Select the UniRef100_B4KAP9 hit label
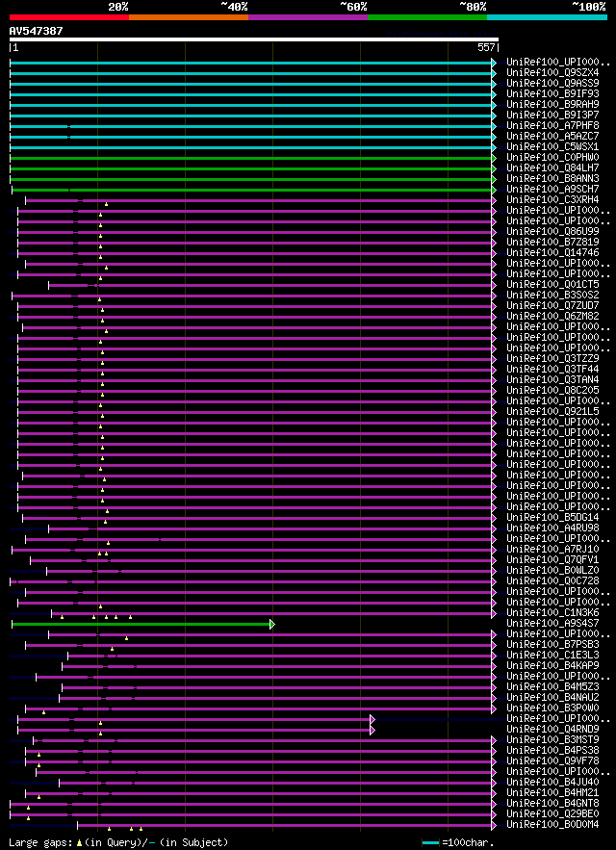Image resolution: width=616 pixels, height=850 pixels. 552,666
